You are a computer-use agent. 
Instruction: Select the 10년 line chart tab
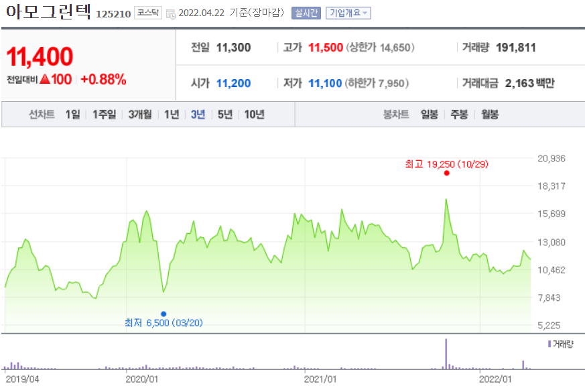click(x=254, y=114)
